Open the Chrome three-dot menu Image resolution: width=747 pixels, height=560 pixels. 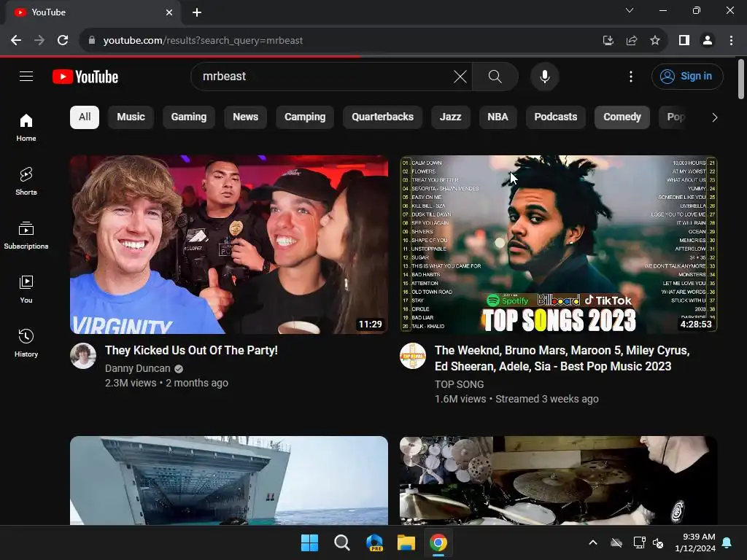731,41
